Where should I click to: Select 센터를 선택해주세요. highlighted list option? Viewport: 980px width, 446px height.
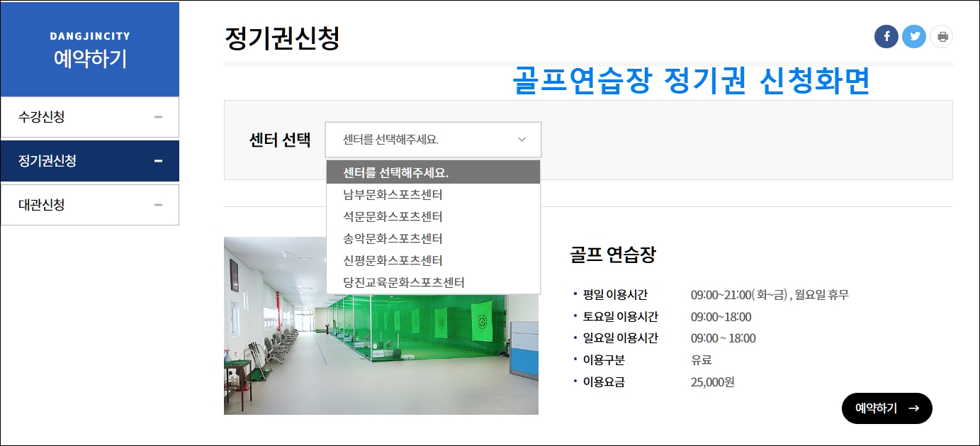pos(433,172)
